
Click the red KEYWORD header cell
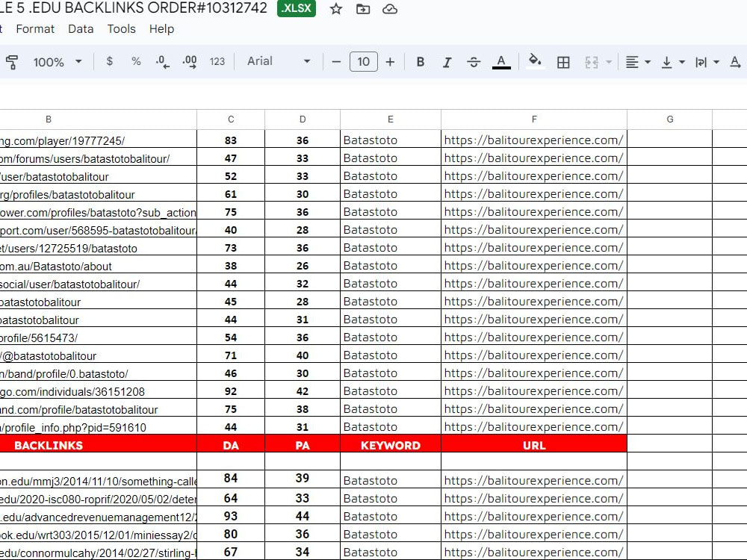tap(391, 445)
